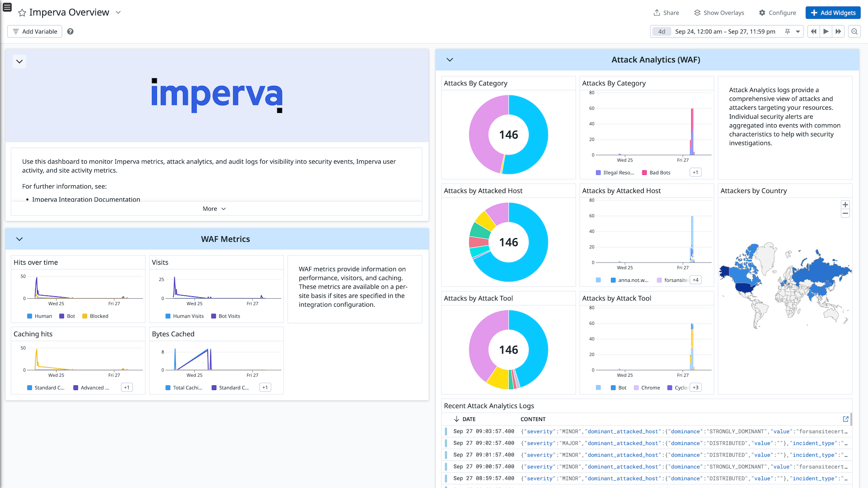Toggle Bot legend in Attack Tool chart
The image size is (868, 488).
[x=618, y=388]
